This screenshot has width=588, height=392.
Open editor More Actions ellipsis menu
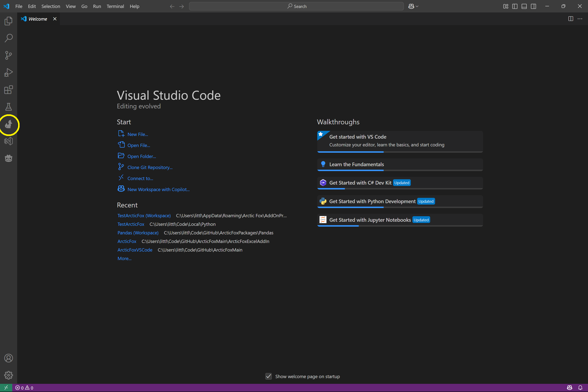[580, 19]
